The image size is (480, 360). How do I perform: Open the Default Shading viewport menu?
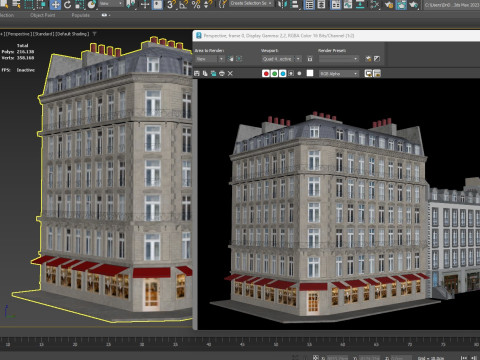tap(72, 34)
